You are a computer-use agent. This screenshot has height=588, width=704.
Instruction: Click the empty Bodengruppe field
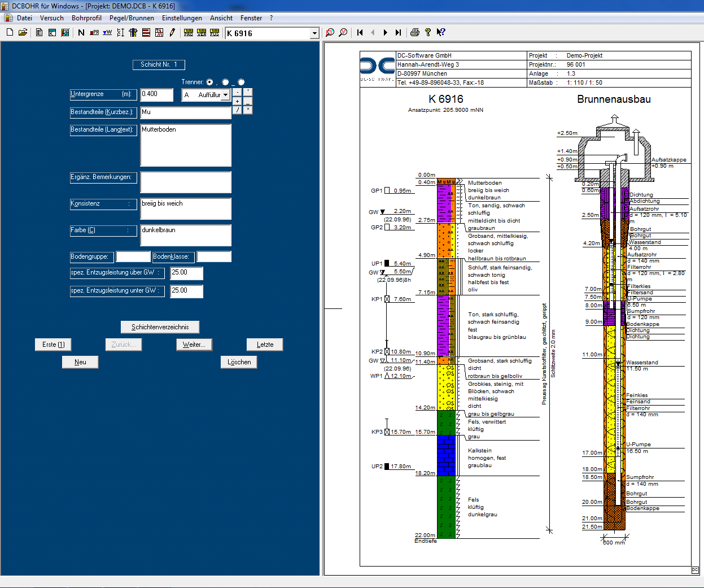133,257
